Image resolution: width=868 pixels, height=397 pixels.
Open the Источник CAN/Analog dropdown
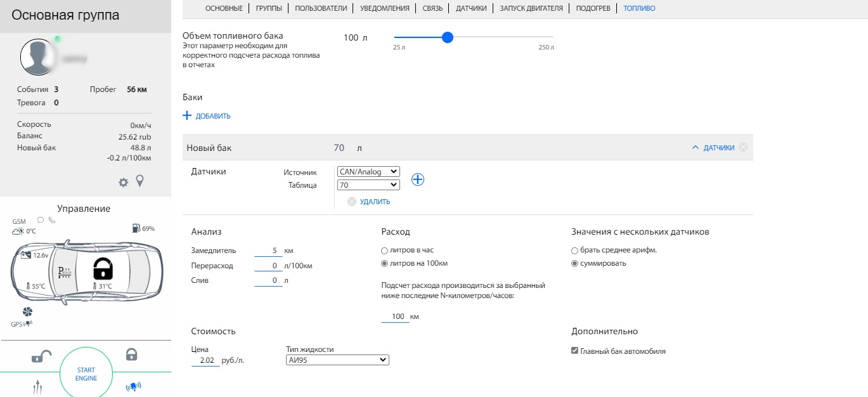point(368,171)
